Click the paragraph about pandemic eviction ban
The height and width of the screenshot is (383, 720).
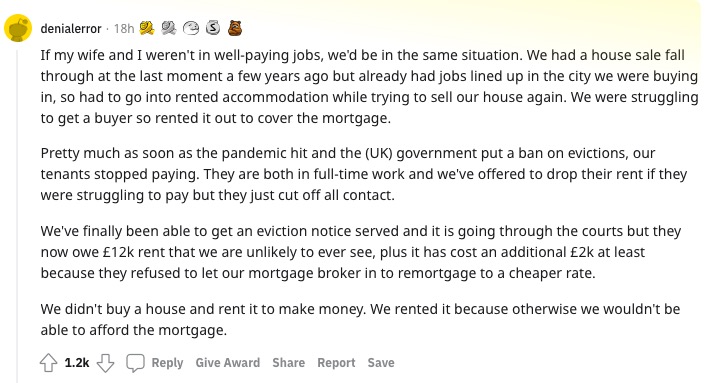coord(364,174)
